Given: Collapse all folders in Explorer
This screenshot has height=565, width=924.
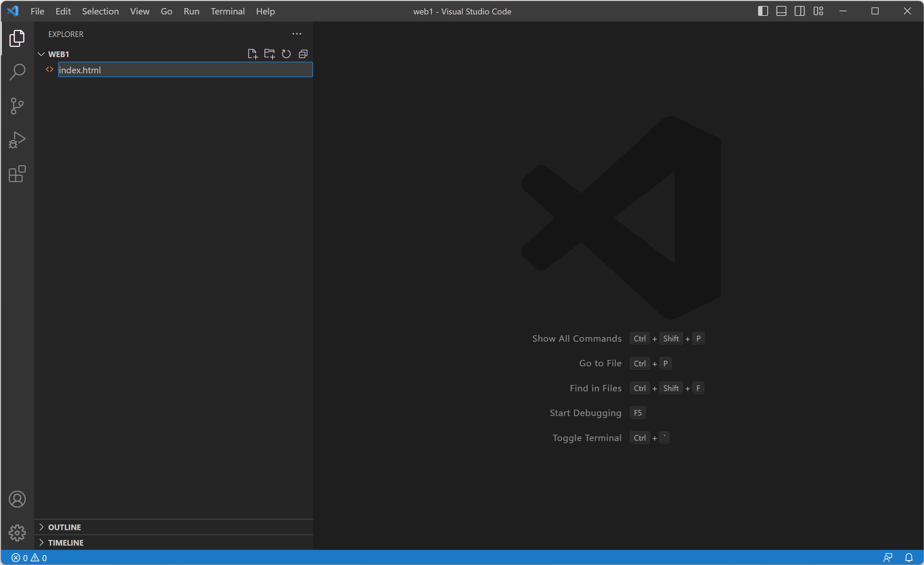Looking at the screenshot, I should 303,54.
